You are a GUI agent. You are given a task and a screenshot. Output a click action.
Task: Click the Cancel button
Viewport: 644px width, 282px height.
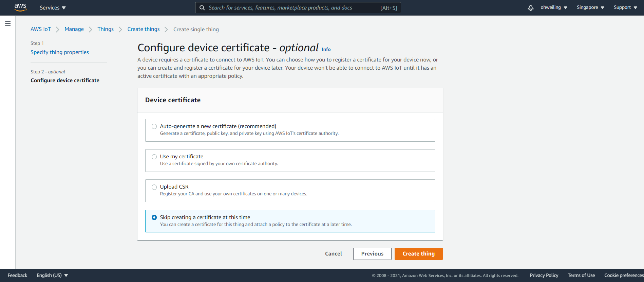pos(334,254)
